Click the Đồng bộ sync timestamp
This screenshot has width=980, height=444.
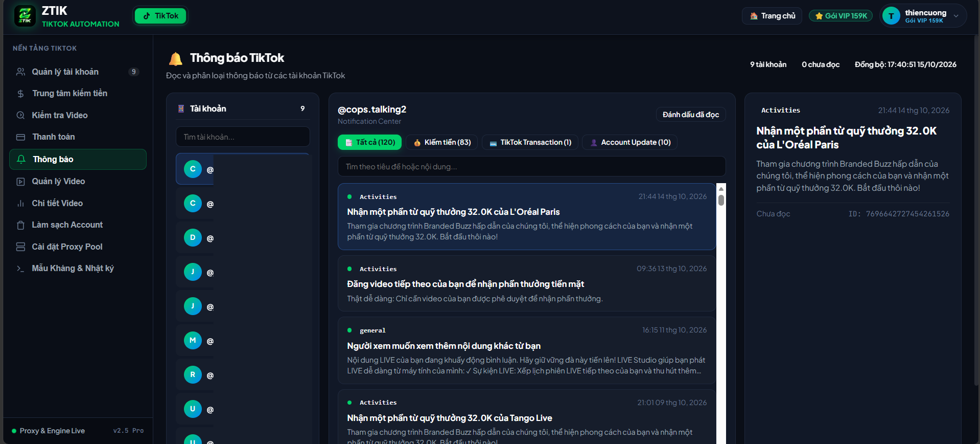click(905, 64)
